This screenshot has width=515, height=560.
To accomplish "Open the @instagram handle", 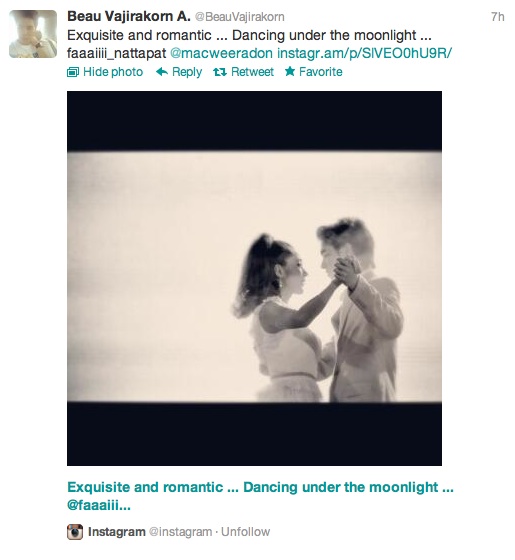I will point(180,532).
